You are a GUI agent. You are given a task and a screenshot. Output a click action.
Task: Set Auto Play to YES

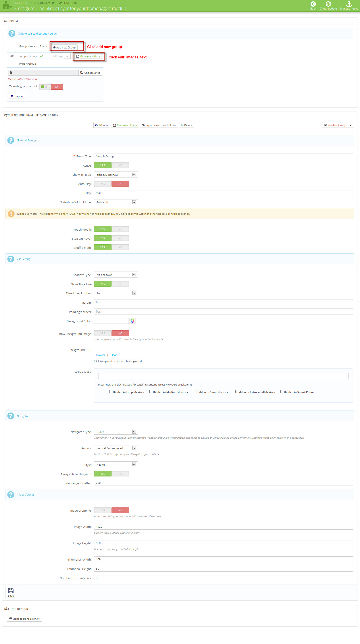coord(103,184)
